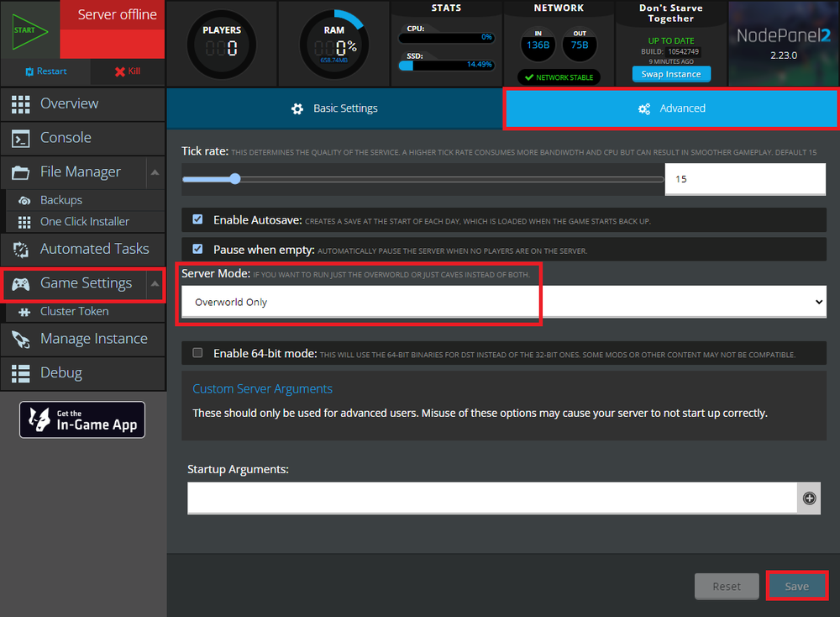Uncheck the Pause when empty checkbox

coord(197,249)
